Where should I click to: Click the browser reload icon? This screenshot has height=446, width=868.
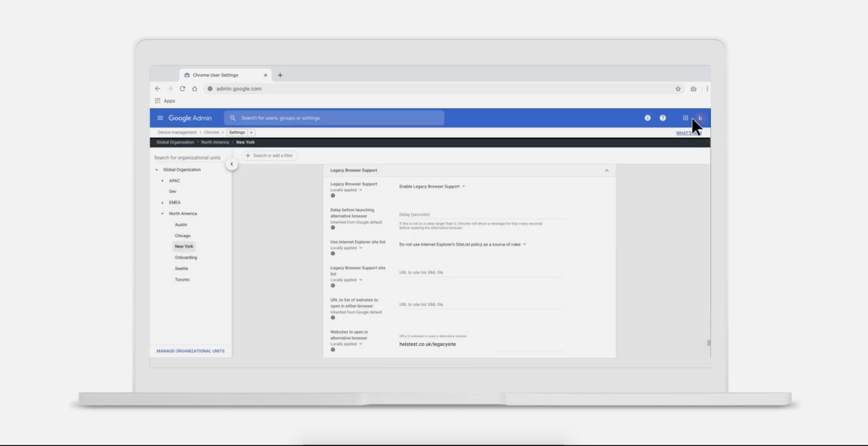182,88
